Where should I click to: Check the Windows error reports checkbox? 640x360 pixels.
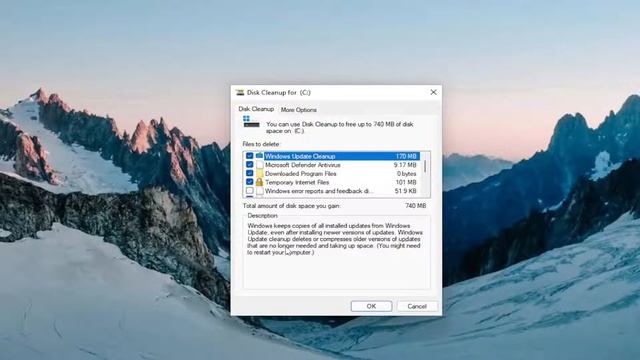coord(249,191)
